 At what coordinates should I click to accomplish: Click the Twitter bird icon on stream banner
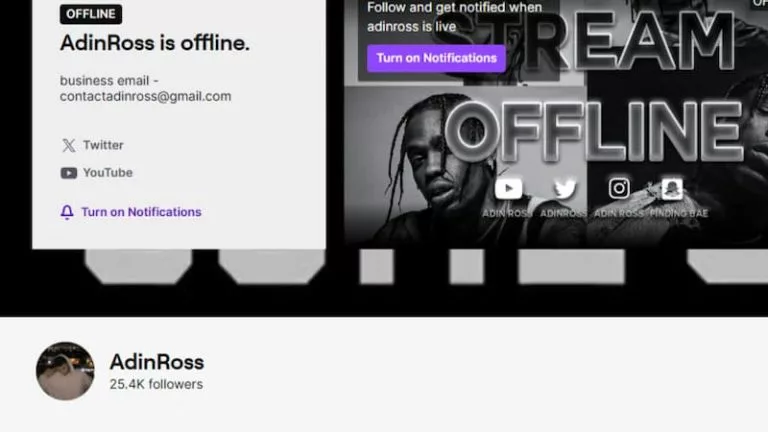564,189
